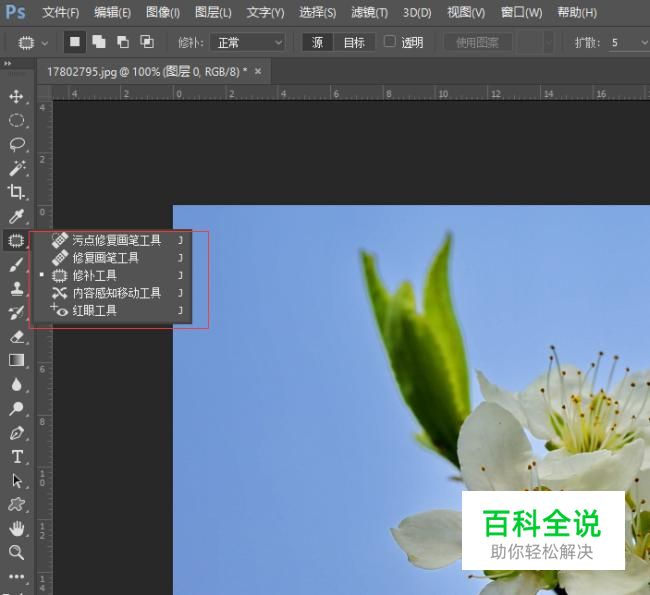This screenshot has height=595, width=650.
Task: Click the Photoshop Ps logo
Action: tap(15, 12)
